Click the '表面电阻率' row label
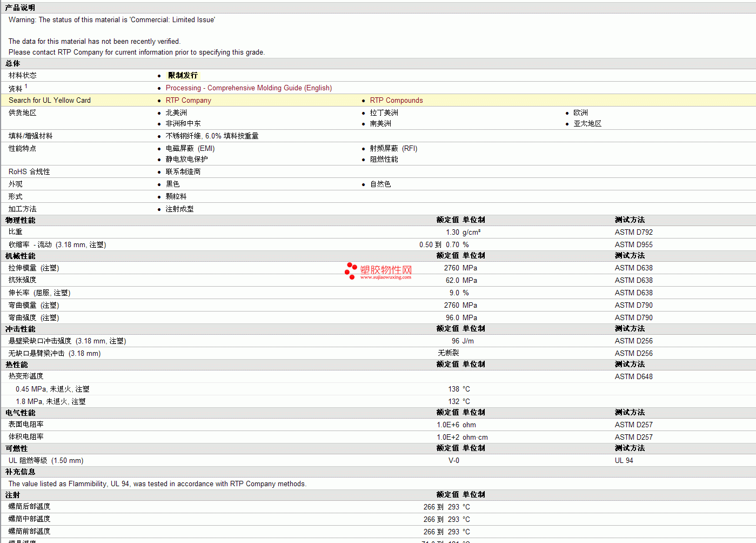Screen dimensions: 756x543 coord(26,425)
